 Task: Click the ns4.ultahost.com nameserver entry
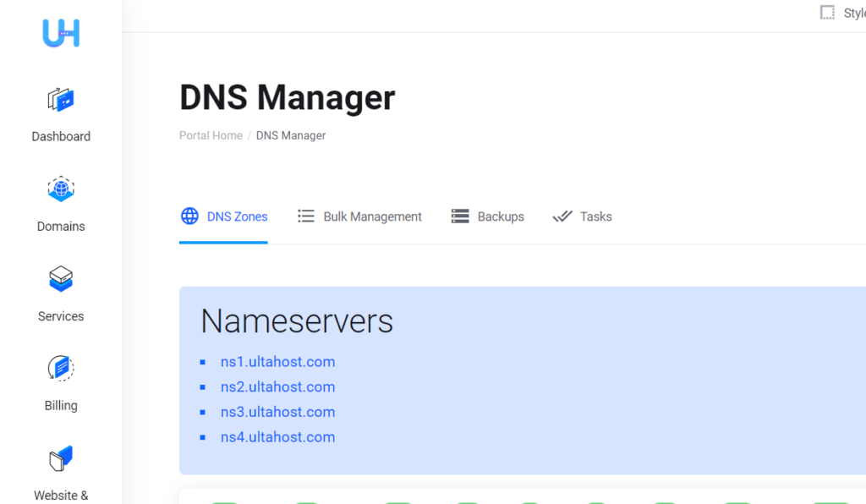click(x=277, y=437)
